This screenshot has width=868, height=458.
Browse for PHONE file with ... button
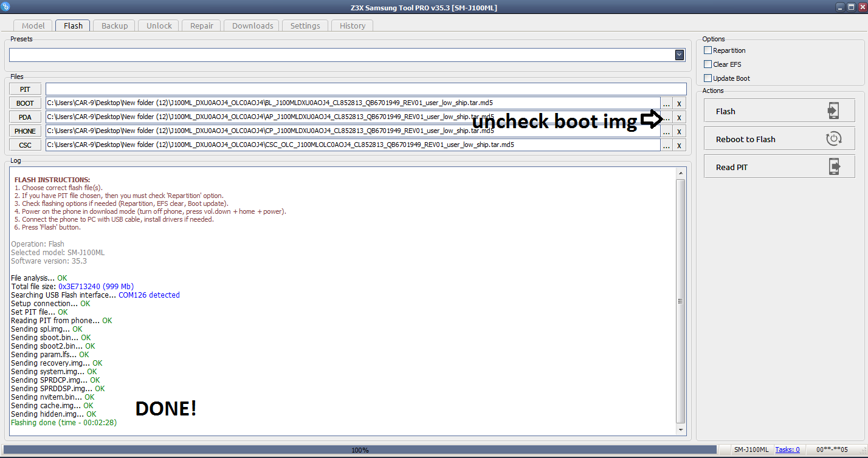(x=667, y=131)
